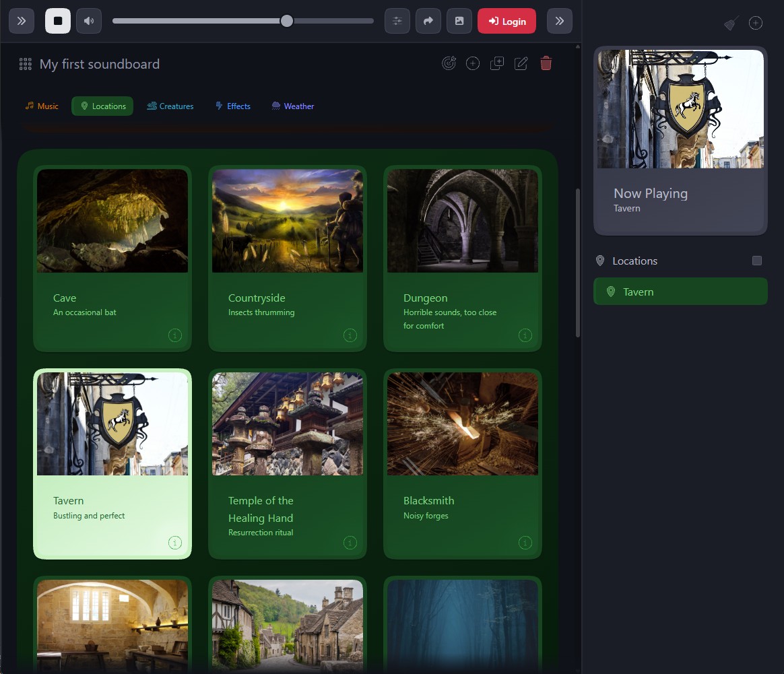784x674 pixels.
Task: Toggle the playing Tavern card
Action: [112, 464]
